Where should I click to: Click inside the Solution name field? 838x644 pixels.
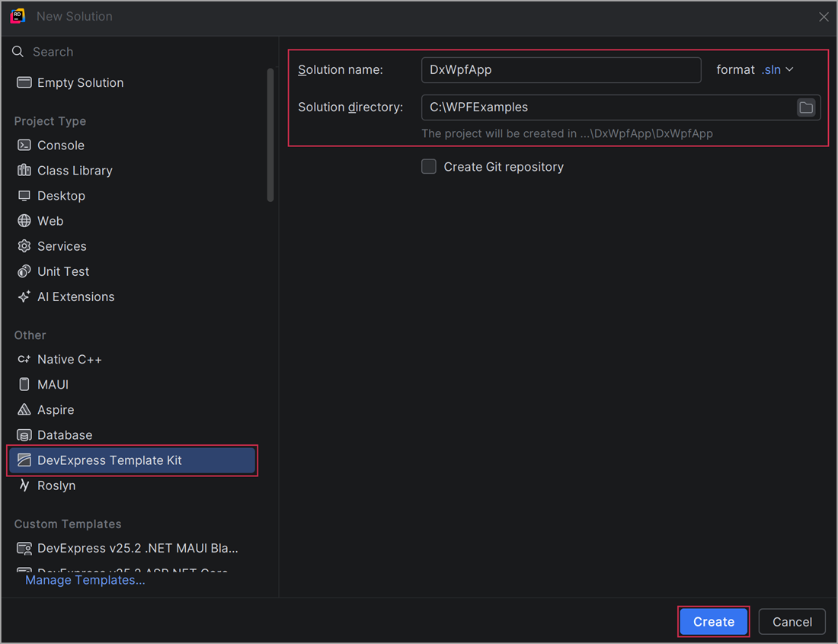point(561,69)
